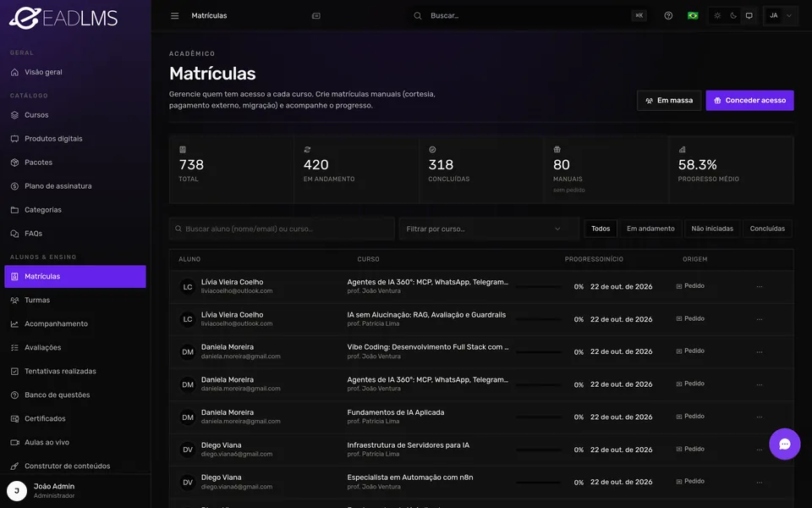This screenshot has width=812, height=508.
Task: Open Pacotes sidebar item
Action: 75,163
